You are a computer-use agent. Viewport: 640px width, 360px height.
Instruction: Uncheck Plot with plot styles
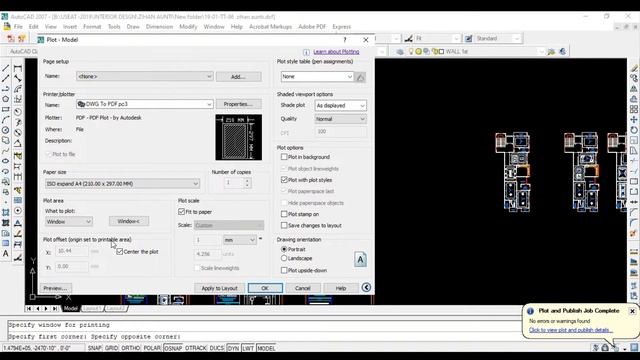tap(284, 180)
